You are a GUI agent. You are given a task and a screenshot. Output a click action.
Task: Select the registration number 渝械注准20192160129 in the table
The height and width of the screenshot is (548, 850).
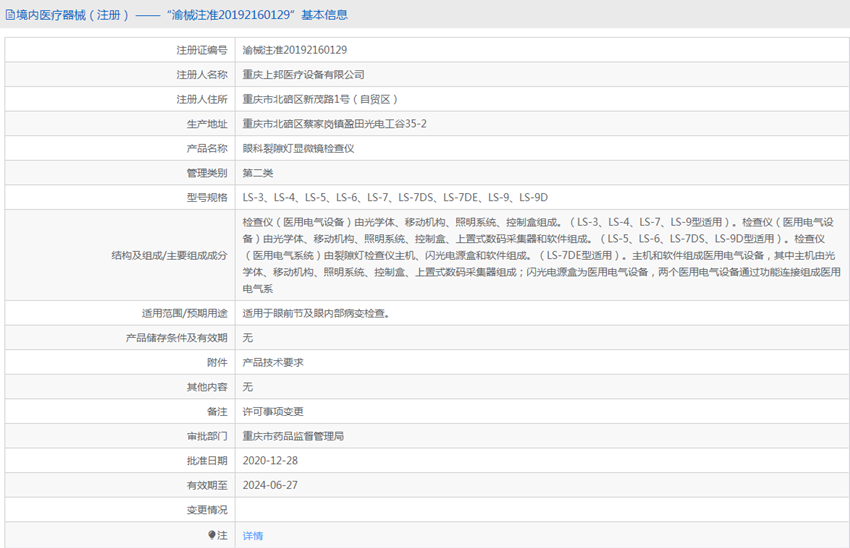click(x=295, y=50)
